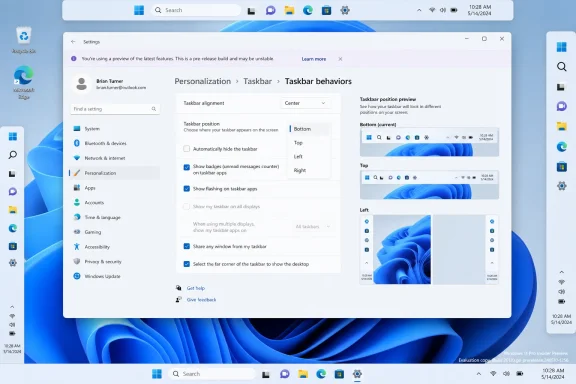576x384 pixels.
Task: Show hidden icons chevron on right taskbar
Action: point(561,272)
